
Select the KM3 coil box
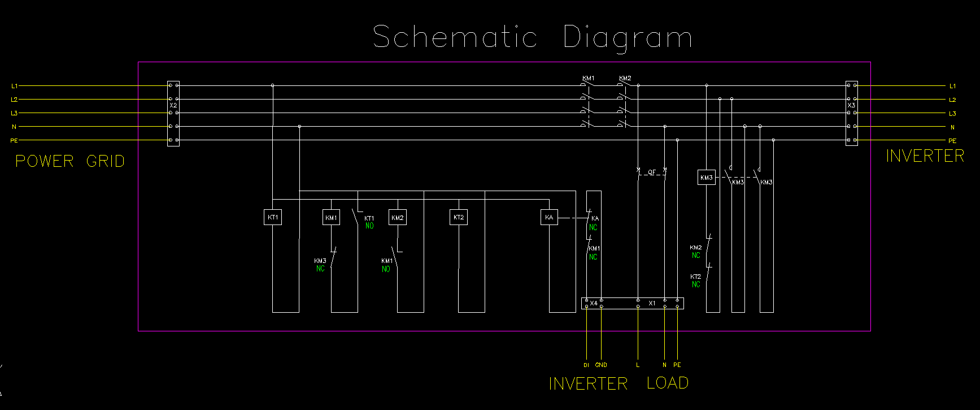coord(707,178)
